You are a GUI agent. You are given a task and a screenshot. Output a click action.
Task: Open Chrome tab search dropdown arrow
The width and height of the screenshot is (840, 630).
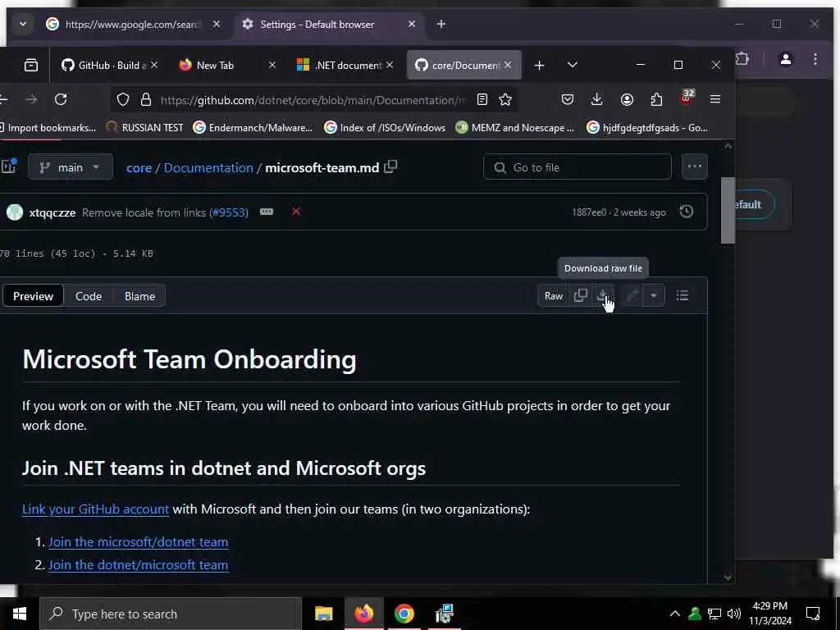pyautogui.click(x=22, y=24)
